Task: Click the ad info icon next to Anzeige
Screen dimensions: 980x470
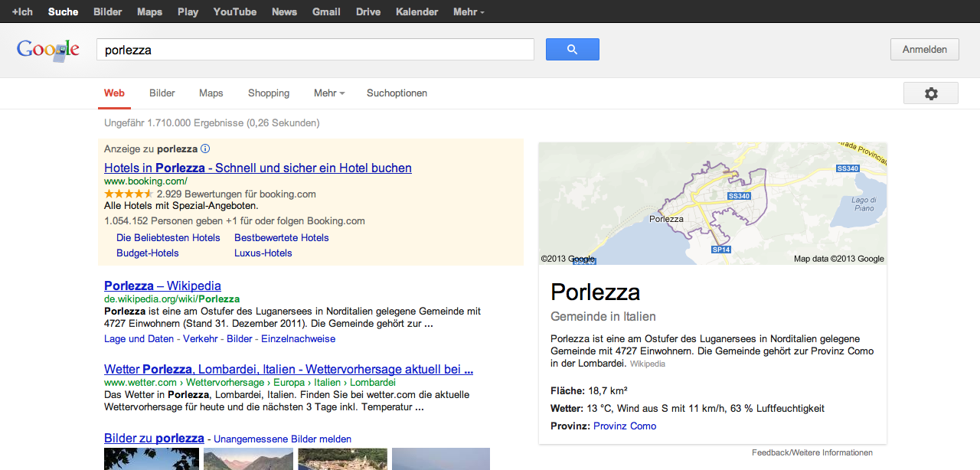Action: [x=205, y=149]
